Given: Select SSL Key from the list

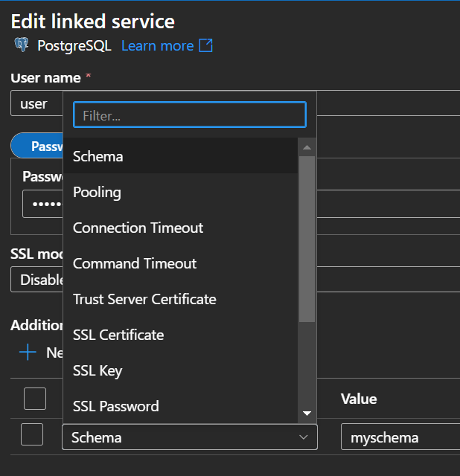Looking at the screenshot, I should (180, 370).
